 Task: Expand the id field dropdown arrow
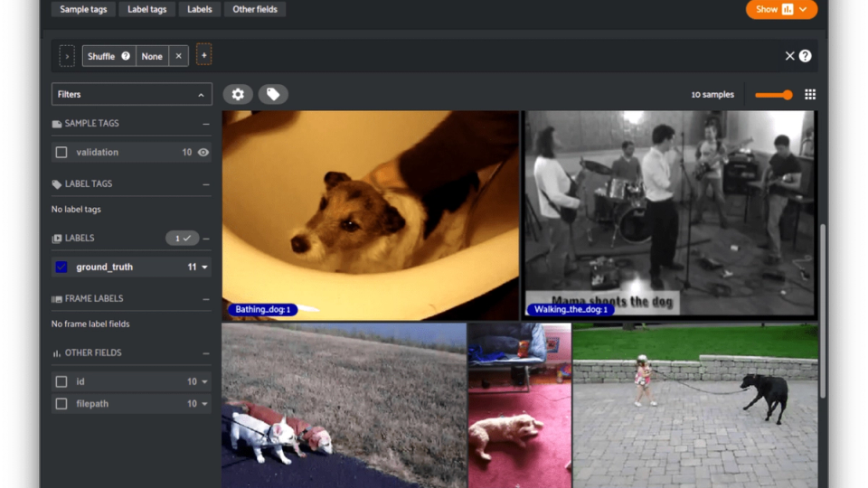coord(205,381)
